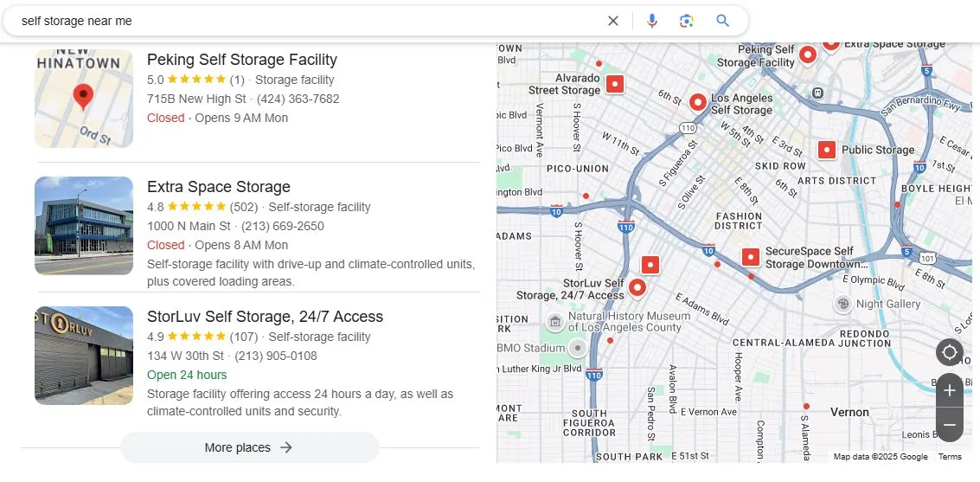Click the Natural History Museum map label
Screen dimensions: 980x482
(629, 322)
